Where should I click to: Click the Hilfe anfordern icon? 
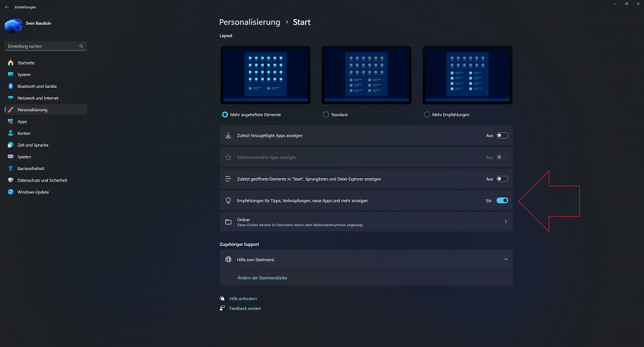point(222,298)
